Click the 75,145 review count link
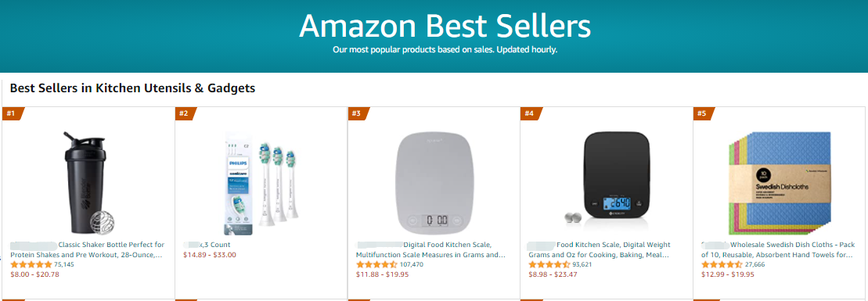The height and width of the screenshot is (301, 868). 63,264
